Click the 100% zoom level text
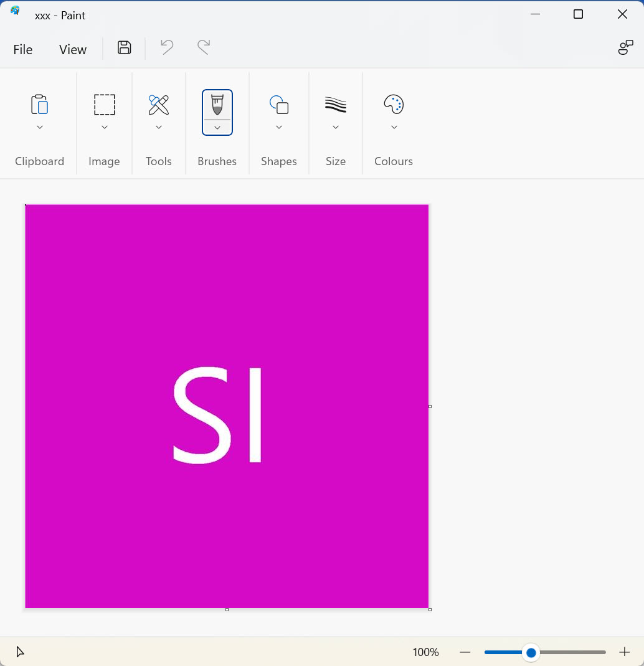This screenshot has width=644, height=666. coord(426,652)
